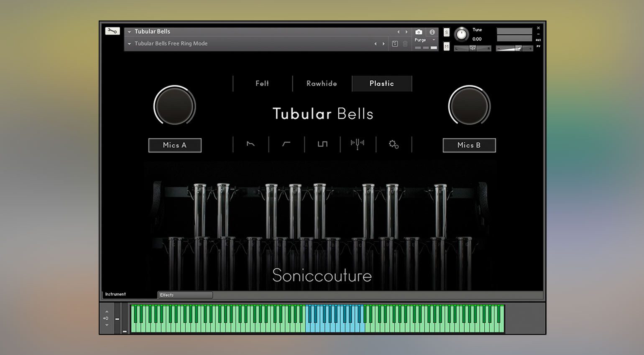
Task: Minimize the instrument header with the dash button
Action: [x=538, y=34]
